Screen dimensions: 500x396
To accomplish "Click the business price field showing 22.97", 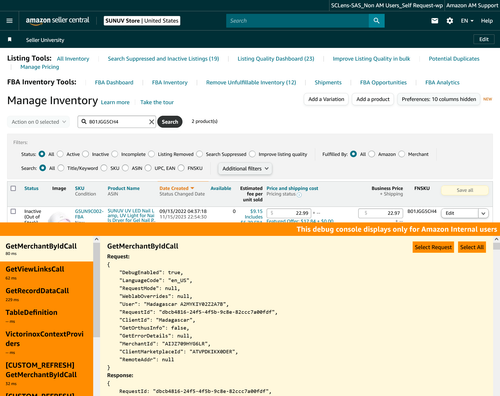I will click(x=381, y=213).
